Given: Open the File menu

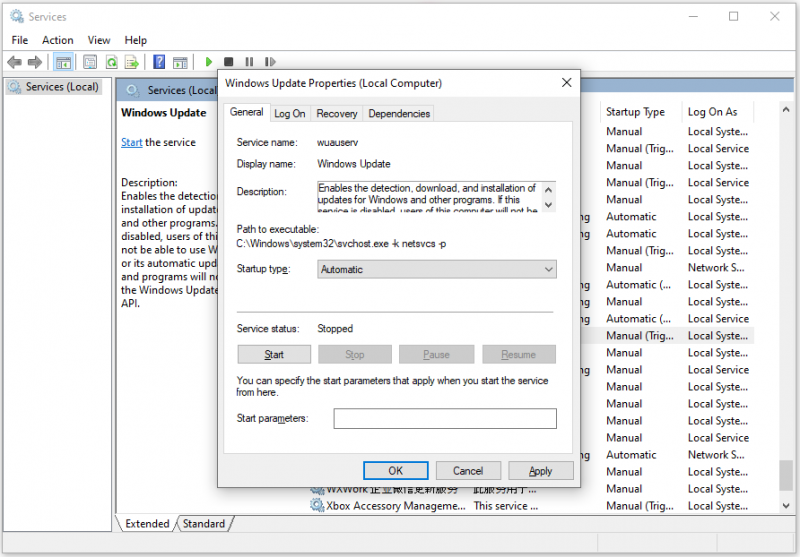Looking at the screenshot, I should (x=20, y=40).
